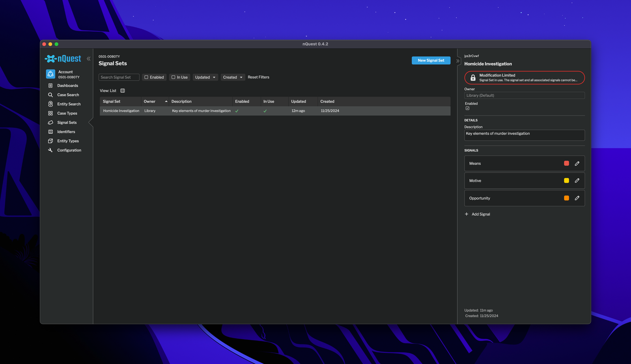Screen dimensions: 631x364
Task: Click the Library owner cell
Action: (x=150, y=111)
